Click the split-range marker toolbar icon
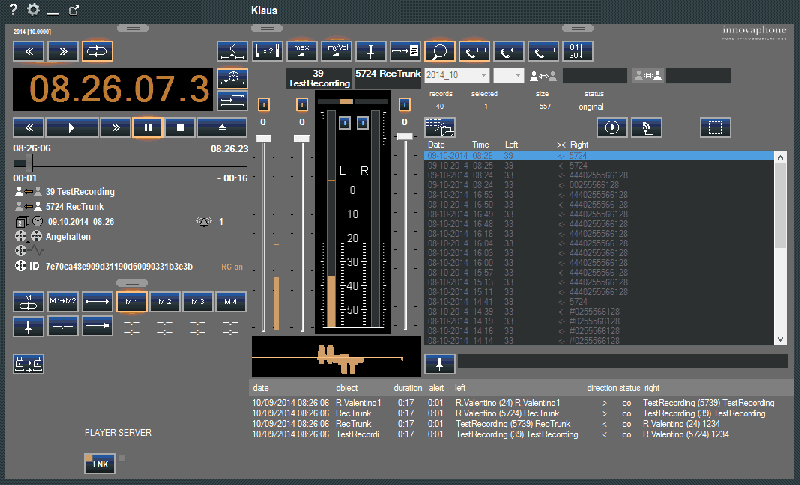Screen dimensions: 800x485 coord(233,52)
